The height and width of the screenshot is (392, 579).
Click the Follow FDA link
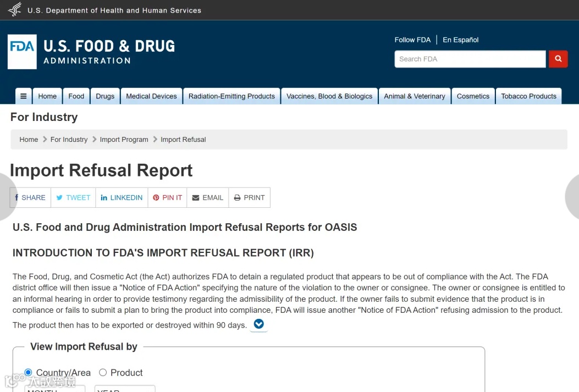(x=412, y=40)
